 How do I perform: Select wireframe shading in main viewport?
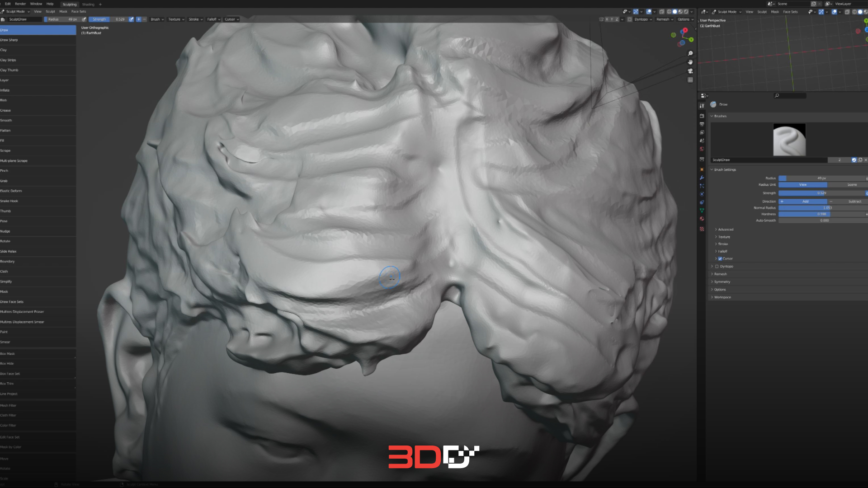(x=669, y=12)
